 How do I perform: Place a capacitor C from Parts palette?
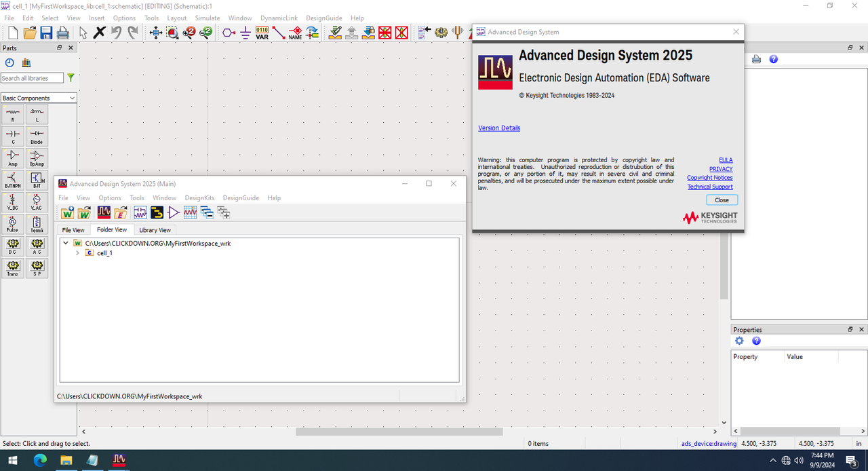pos(13,137)
